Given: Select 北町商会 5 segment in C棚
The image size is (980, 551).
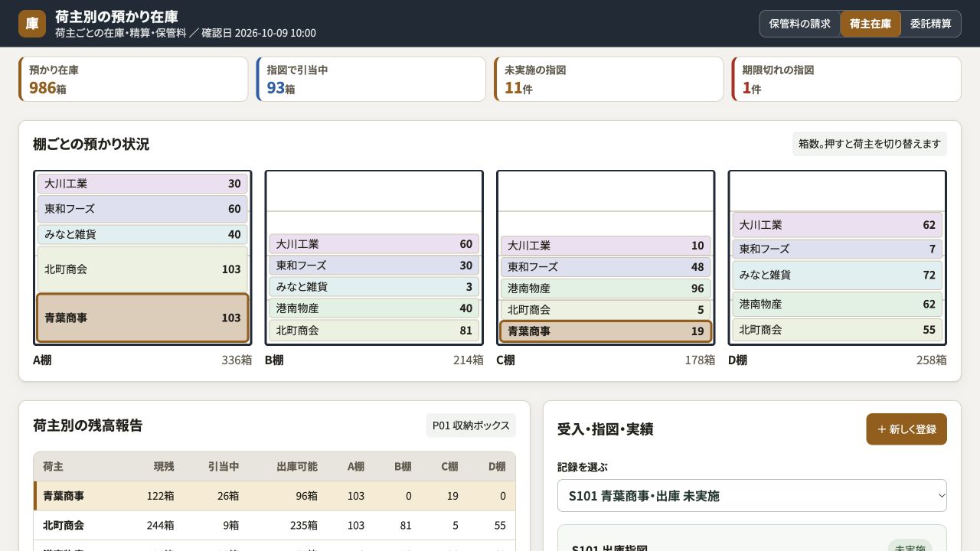Looking at the screenshot, I should (x=606, y=310).
